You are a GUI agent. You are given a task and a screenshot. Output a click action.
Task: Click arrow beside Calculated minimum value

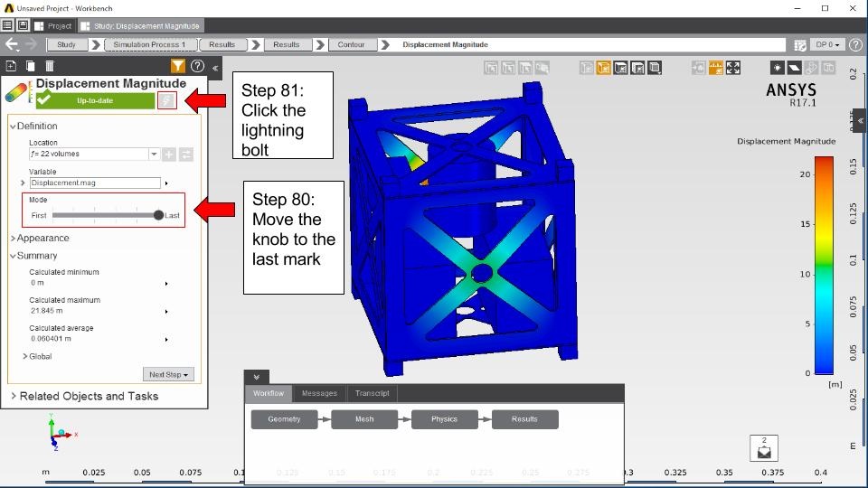click(x=166, y=284)
